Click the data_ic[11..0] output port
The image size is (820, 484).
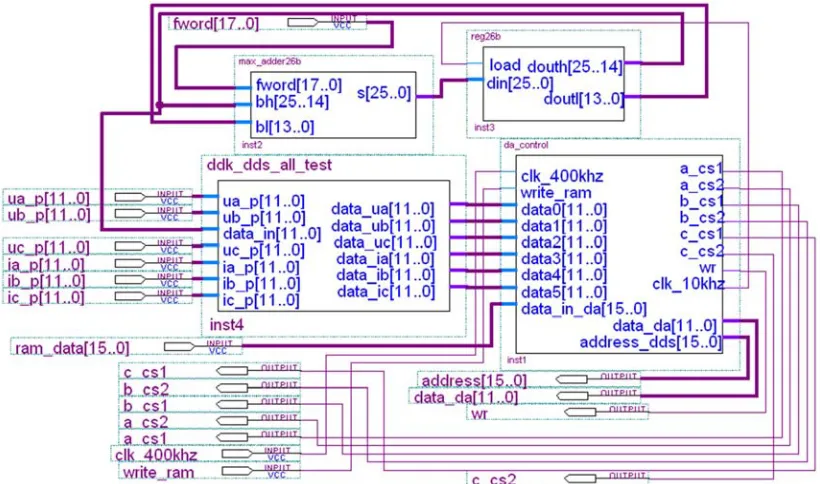(x=386, y=292)
